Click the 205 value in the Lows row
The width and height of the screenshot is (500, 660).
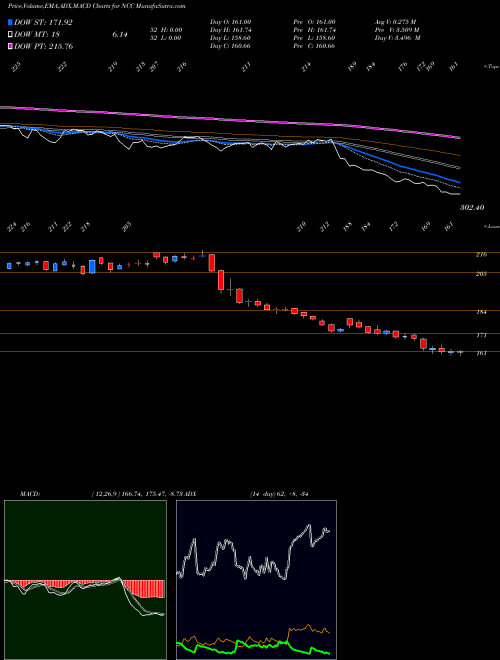127,228
